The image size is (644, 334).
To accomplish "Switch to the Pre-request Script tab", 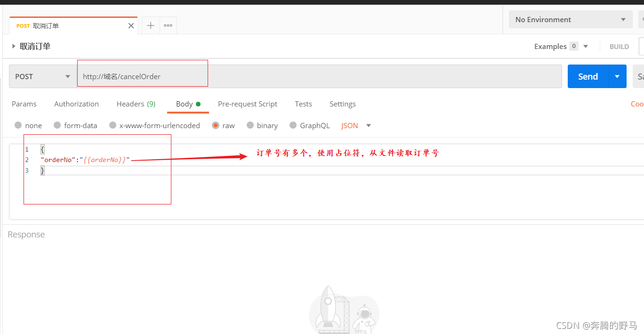I will pos(248,104).
